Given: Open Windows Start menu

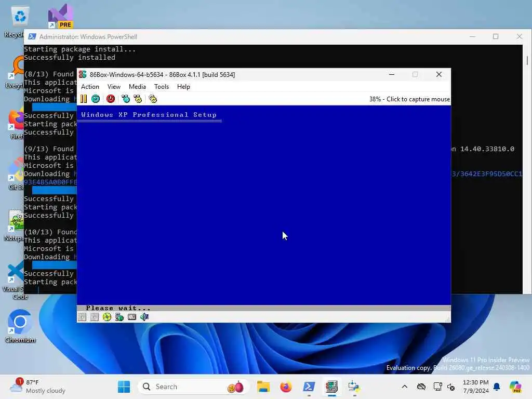Looking at the screenshot, I should (124, 387).
